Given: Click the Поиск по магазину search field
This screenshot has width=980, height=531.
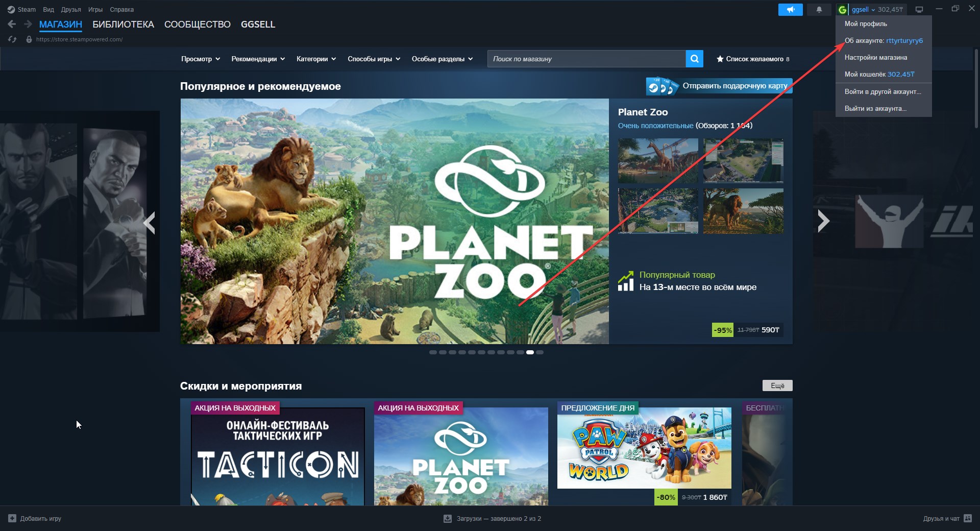Looking at the screenshot, I should 586,59.
